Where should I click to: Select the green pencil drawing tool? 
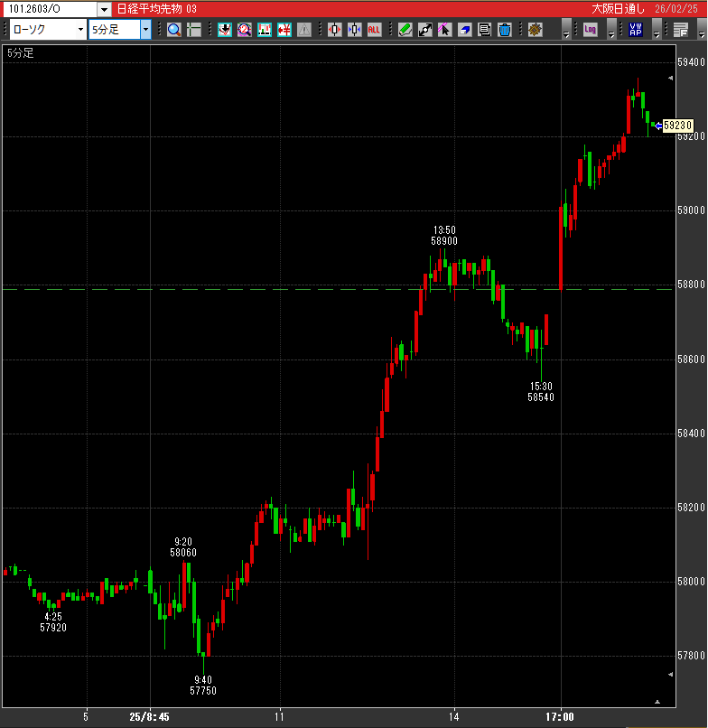(x=405, y=30)
